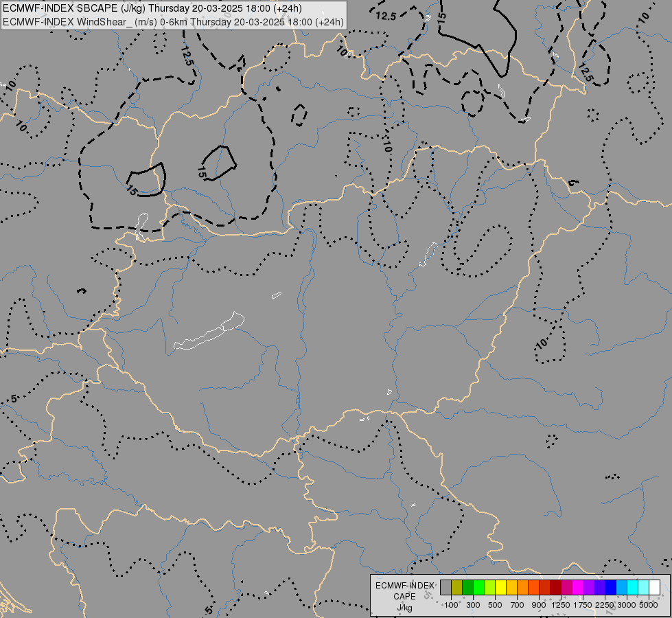This screenshot has height=618, width=672.
Task: Click the 'J/kg' unit label
Action: [x=404, y=608]
